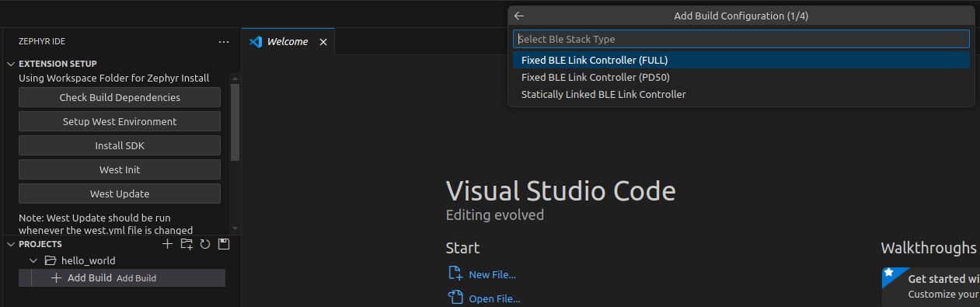The height and width of the screenshot is (307, 980).
Task: Open the New File... link
Action: click(x=492, y=274)
